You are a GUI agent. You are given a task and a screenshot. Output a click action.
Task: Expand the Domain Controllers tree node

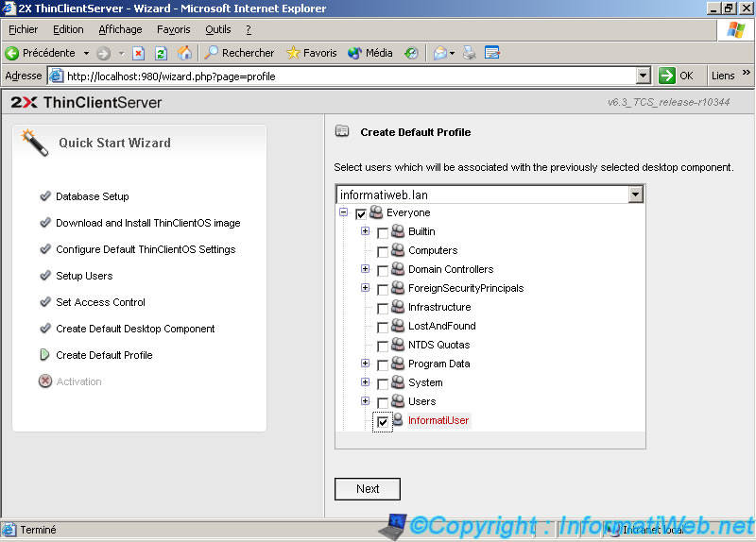coord(365,268)
